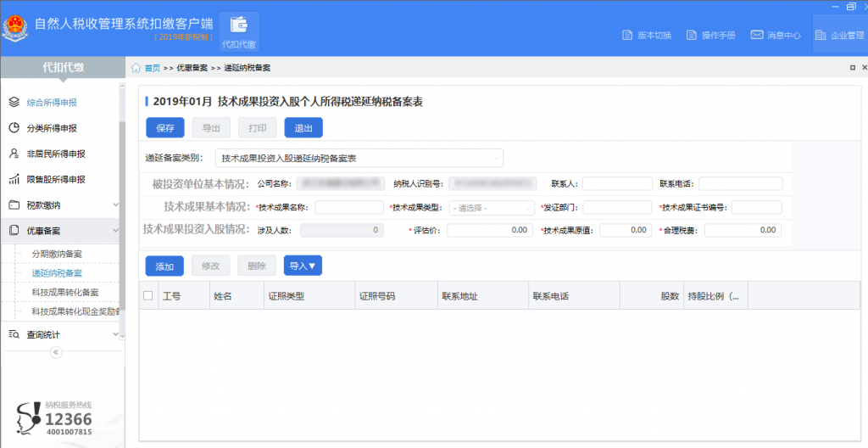The height and width of the screenshot is (448, 868).
Task: Expand the 查询统计 menu chevron
Action: coord(115,334)
